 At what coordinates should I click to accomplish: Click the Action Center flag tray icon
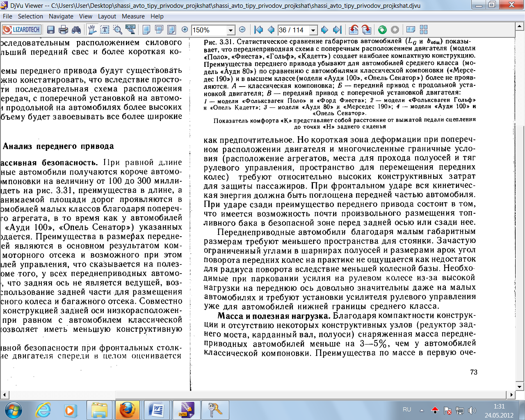(448, 410)
